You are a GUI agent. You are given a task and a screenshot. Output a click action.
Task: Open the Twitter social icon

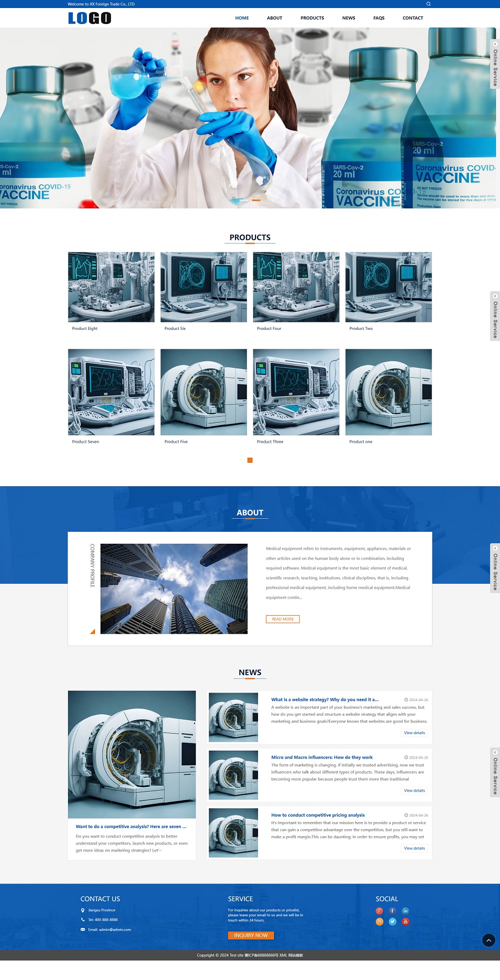392,922
